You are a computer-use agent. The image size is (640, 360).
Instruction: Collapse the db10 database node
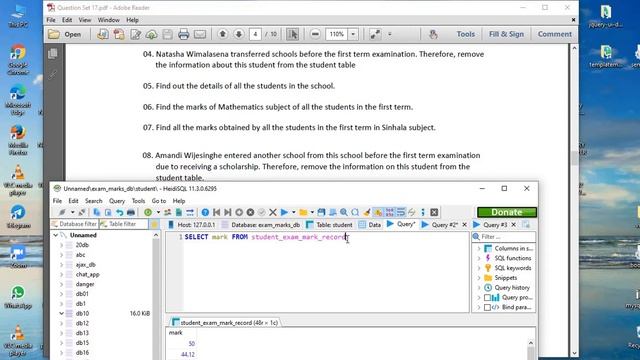62,313
